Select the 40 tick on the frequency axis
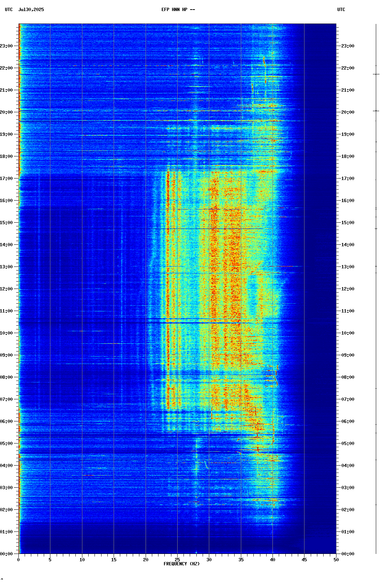392x583 pixels. (272, 560)
